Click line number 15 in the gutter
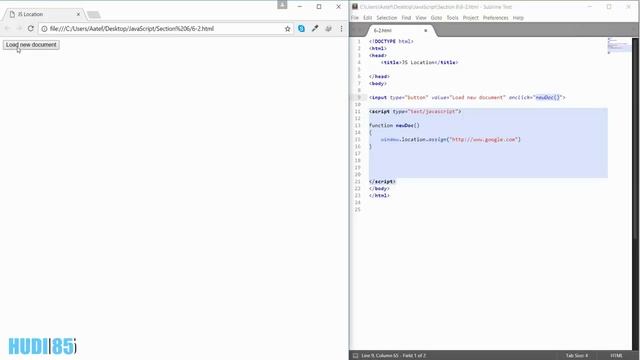Screen dimensions: 640x360 pyautogui.click(x=358, y=140)
